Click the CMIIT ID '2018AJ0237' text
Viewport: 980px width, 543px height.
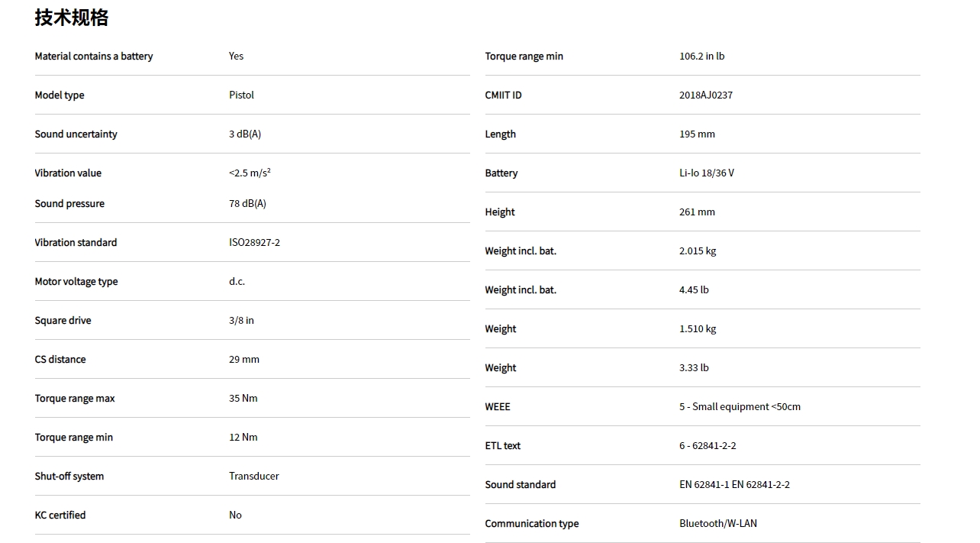coord(705,95)
